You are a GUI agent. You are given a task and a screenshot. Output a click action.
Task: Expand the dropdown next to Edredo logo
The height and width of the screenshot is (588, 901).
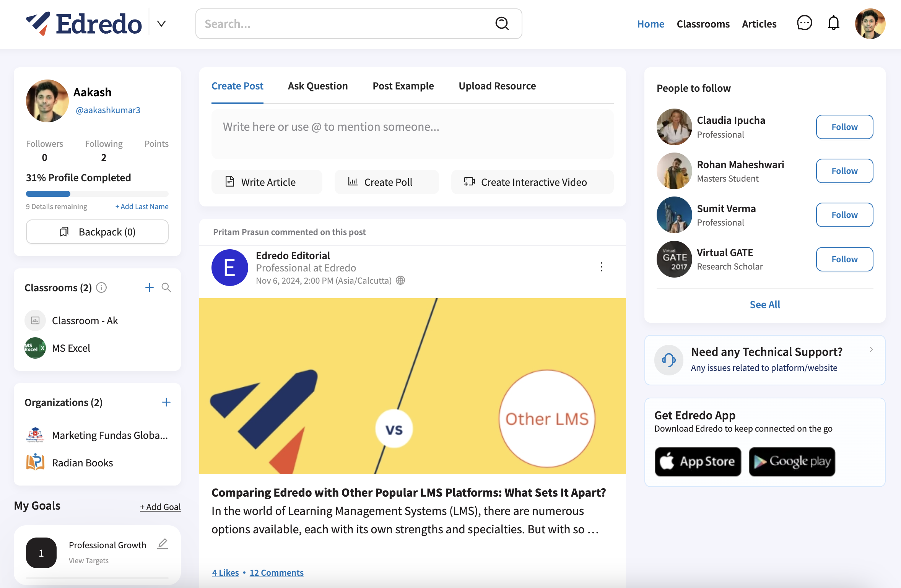(x=161, y=24)
